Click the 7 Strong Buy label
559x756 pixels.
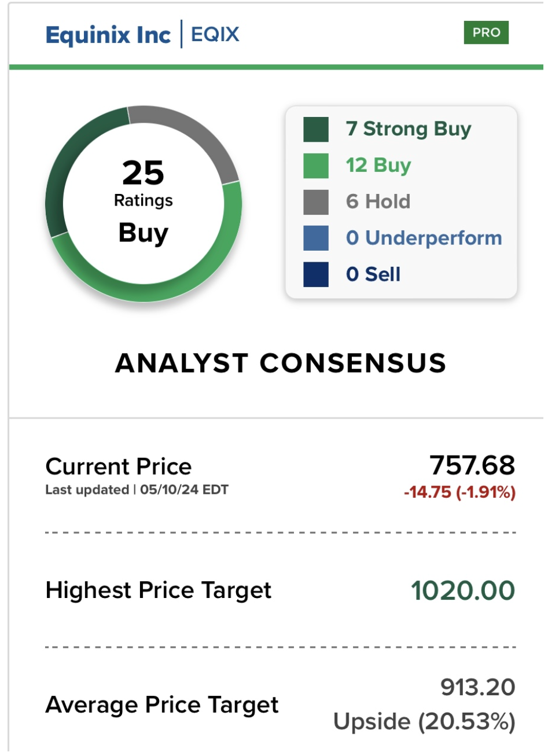click(408, 129)
